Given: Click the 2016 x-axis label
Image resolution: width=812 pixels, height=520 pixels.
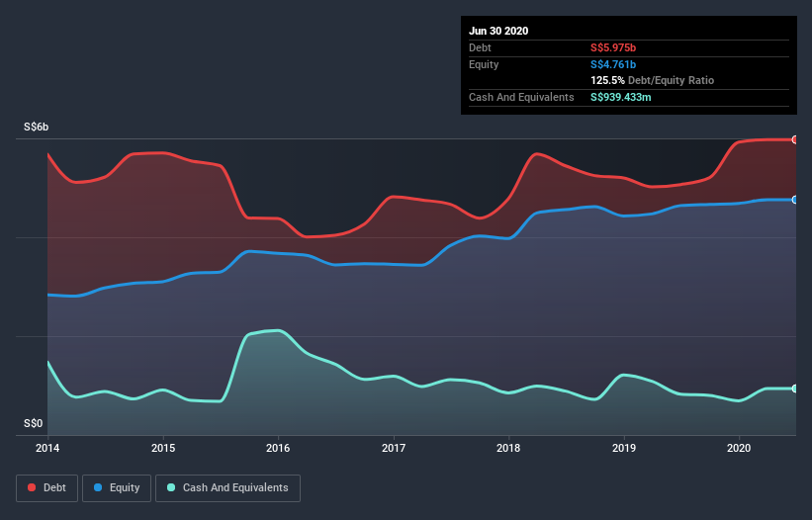Looking at the screenshot, I should pos(278,448).
